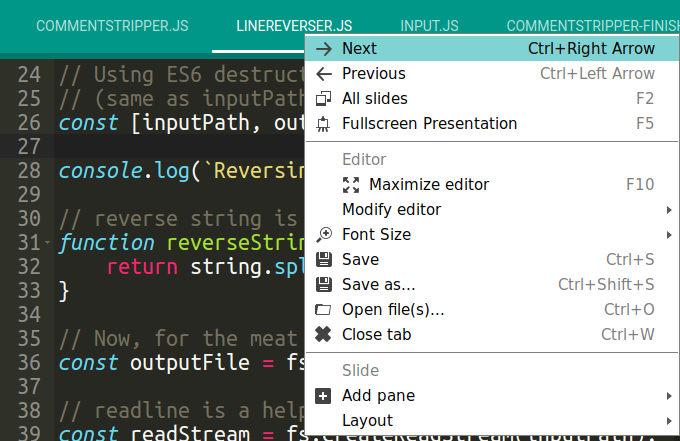This screenshot has height=441, width=680.
Task: Click the floppy disk icon next to Save
Action: 324,260
